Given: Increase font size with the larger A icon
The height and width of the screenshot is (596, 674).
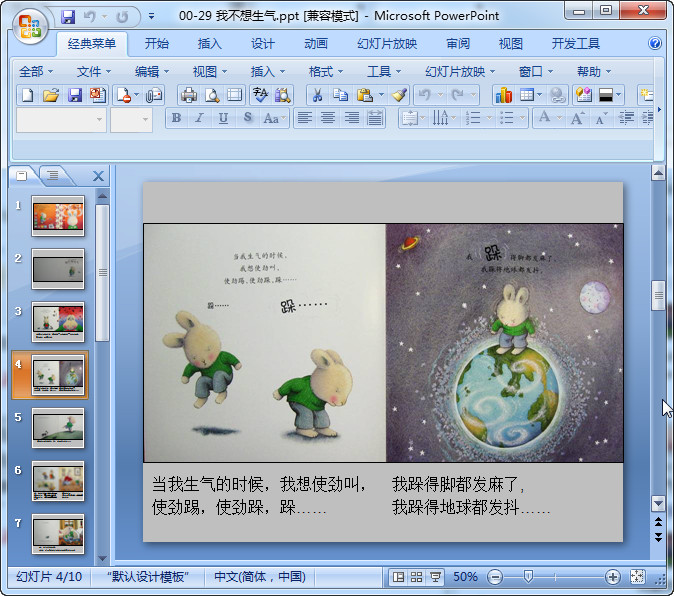Looking at the screenshot, I should pyautogui.click(x=577, y=118).
